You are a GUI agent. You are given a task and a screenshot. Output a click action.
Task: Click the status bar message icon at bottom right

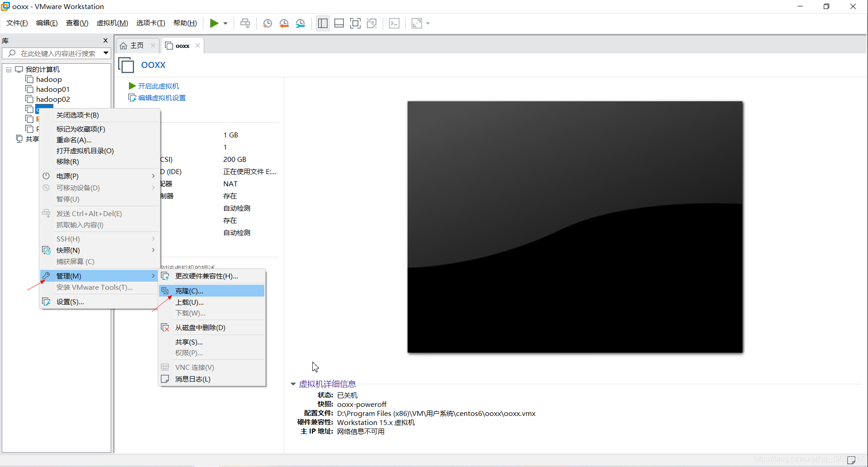coord(851,460)
